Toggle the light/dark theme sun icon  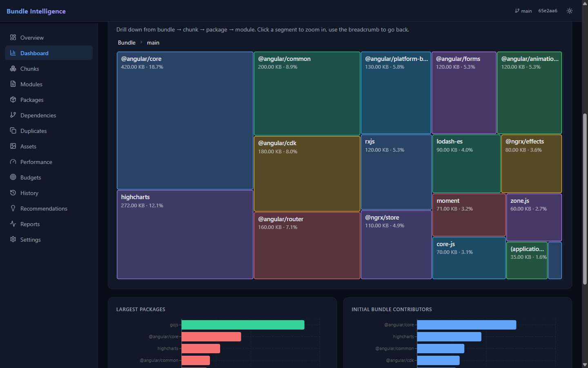click(x=570, y=11)
